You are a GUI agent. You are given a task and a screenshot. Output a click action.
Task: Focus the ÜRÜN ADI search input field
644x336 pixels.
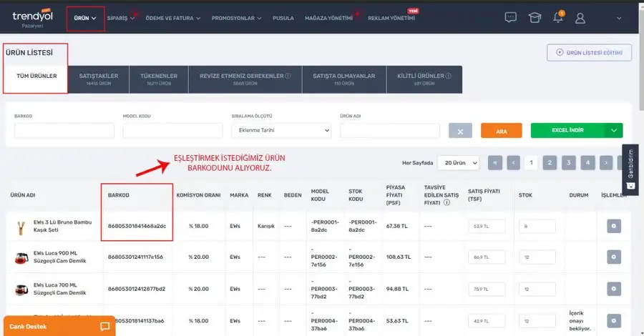click(390, 130)
